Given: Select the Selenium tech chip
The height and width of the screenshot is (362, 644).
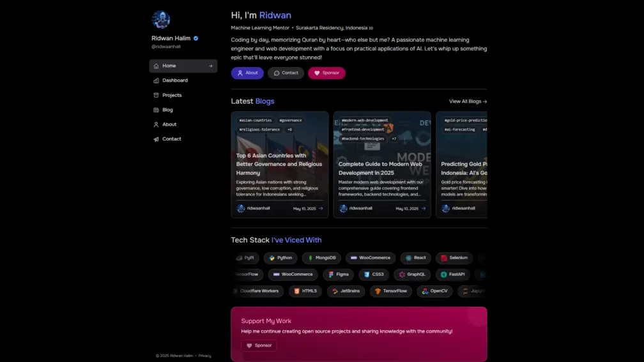Looking at the screenshot, I should 454,258.
